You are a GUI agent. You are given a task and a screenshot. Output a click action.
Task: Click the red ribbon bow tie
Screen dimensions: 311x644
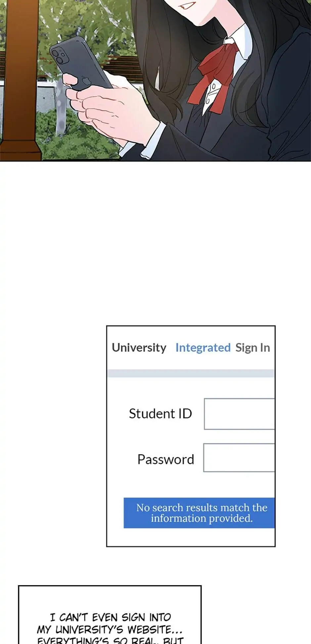[x=215, y=77]
